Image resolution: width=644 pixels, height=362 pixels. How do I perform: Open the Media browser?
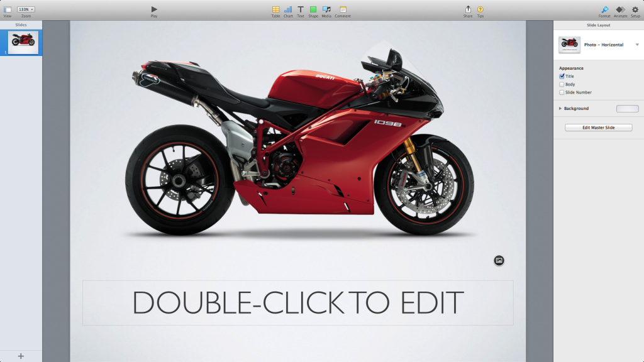(x=326, y=9)
